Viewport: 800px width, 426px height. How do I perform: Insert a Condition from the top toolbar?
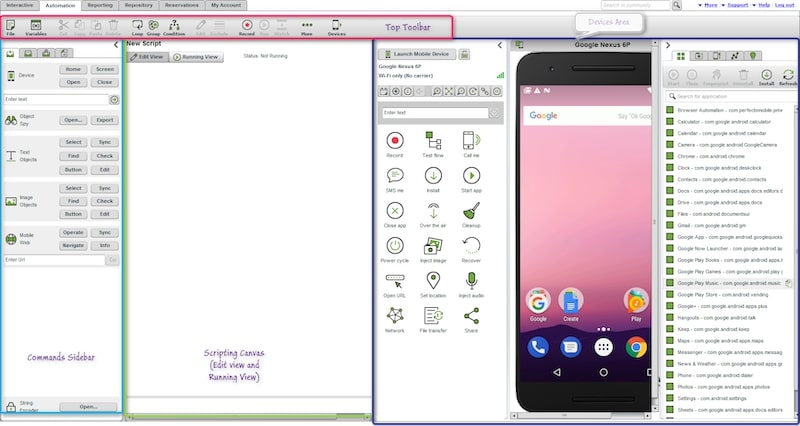pos(174,27)
